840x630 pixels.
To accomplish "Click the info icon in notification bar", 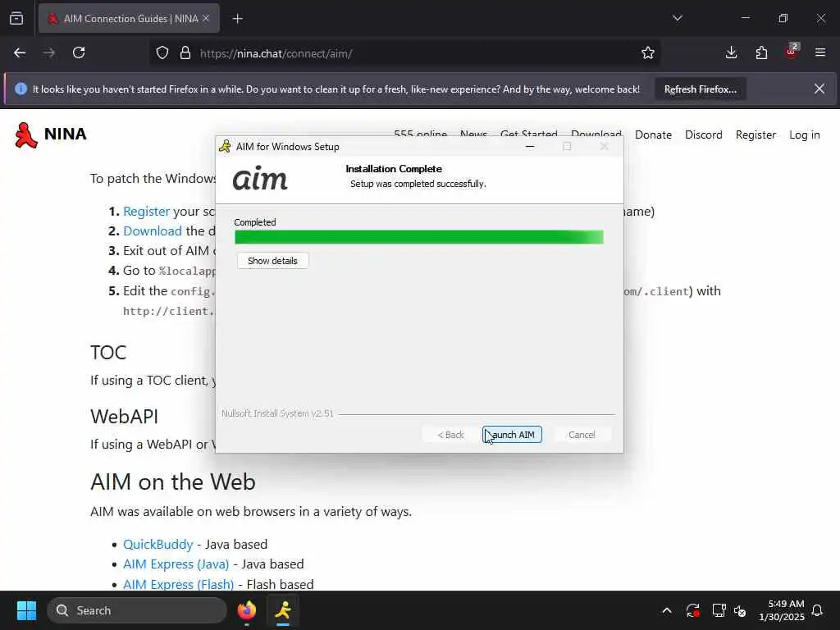I will (x=21, y=89).
